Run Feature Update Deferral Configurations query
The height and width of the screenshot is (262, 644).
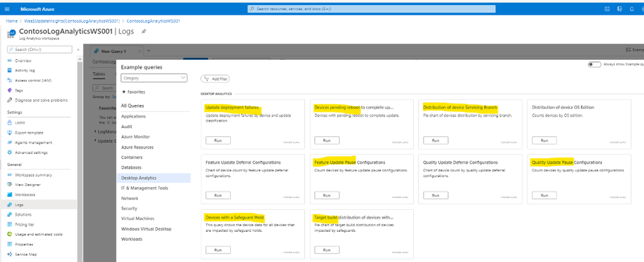click(218, 196)
